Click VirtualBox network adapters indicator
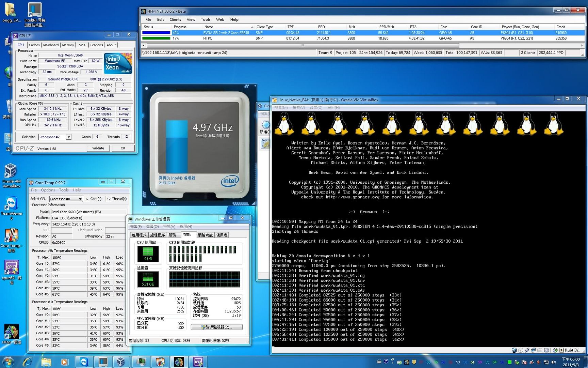 point(534,350)
